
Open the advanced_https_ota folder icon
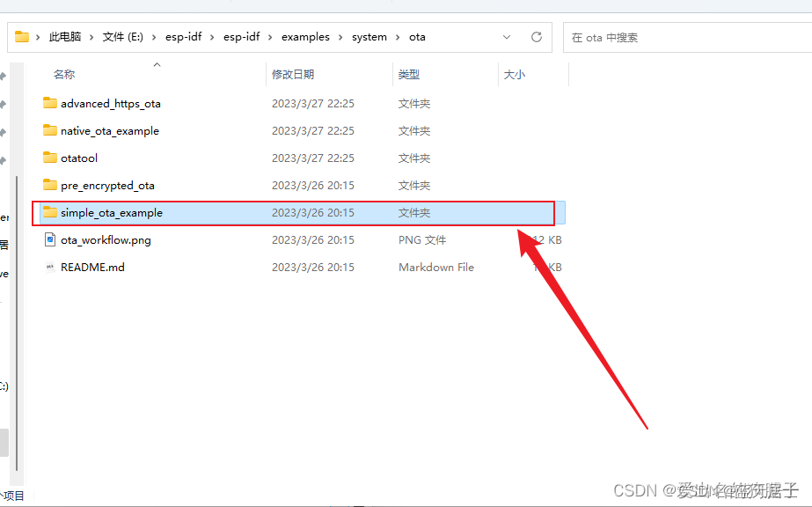(50, 103)
